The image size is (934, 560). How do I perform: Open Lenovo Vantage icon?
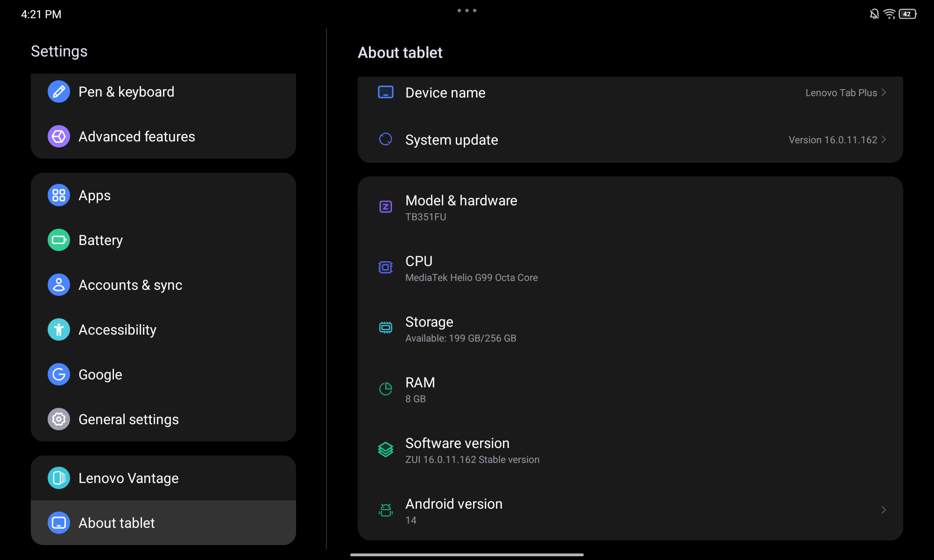pyautogui.click(x=58, y=478)
